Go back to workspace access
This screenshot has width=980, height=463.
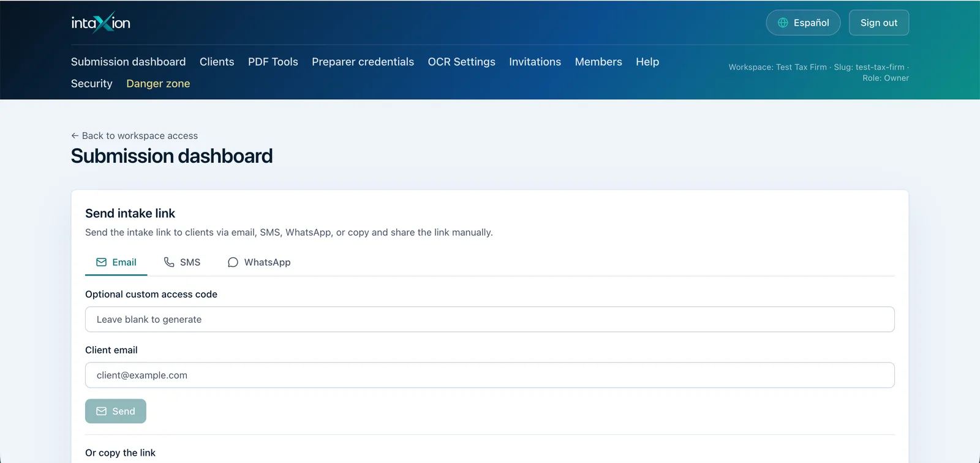[x=134, y=136]
